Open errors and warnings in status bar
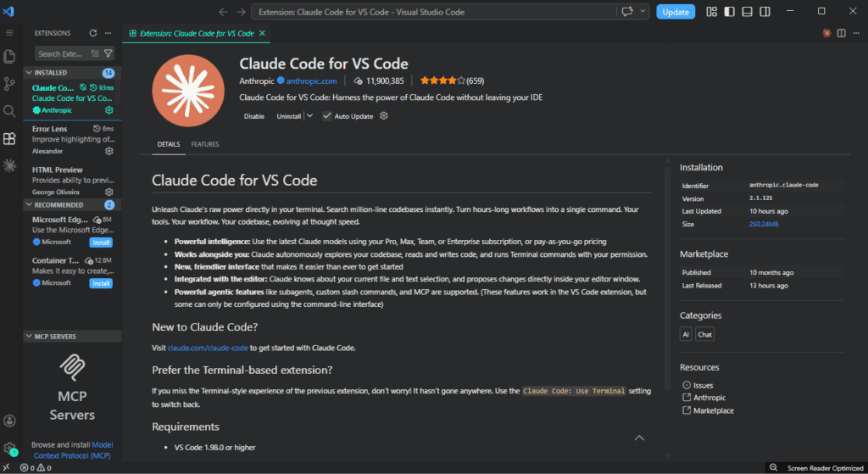The height and width of the screenshot is (474, 868). tap(36, 468)
